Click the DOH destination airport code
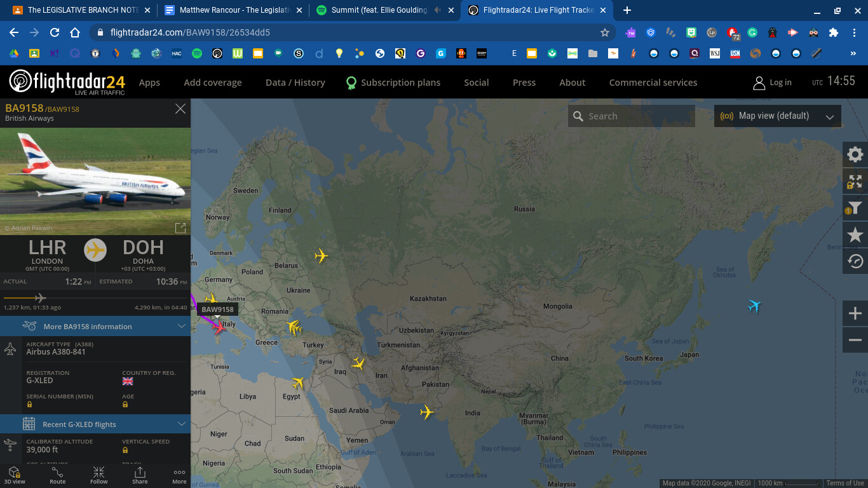 coord(143,247)
